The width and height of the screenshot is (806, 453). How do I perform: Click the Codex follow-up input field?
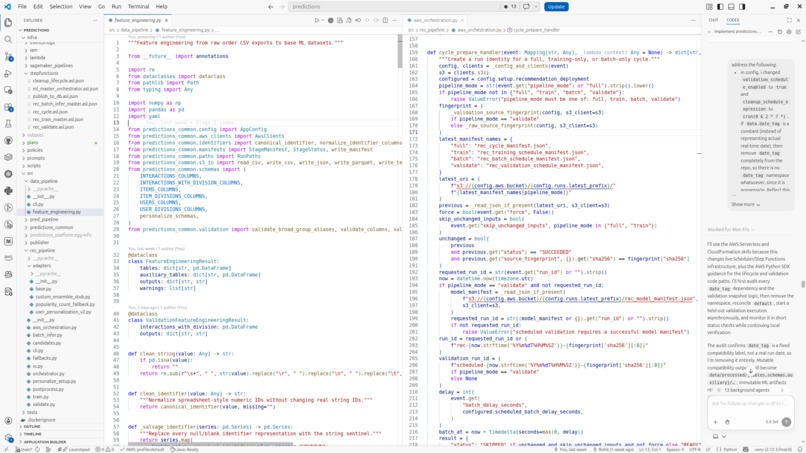pos(748,404)
